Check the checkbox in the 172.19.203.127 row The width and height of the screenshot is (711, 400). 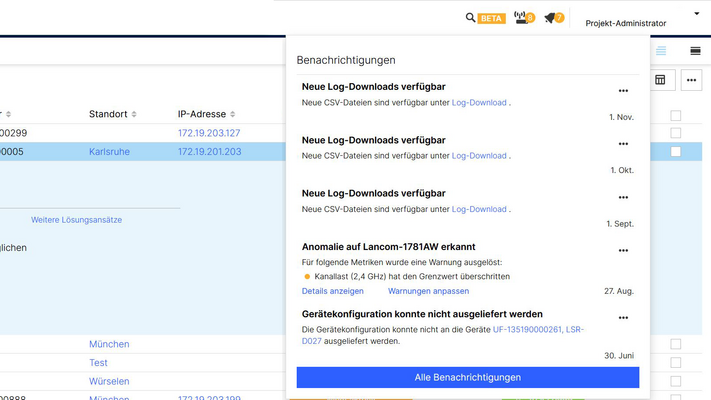point(676,133)
